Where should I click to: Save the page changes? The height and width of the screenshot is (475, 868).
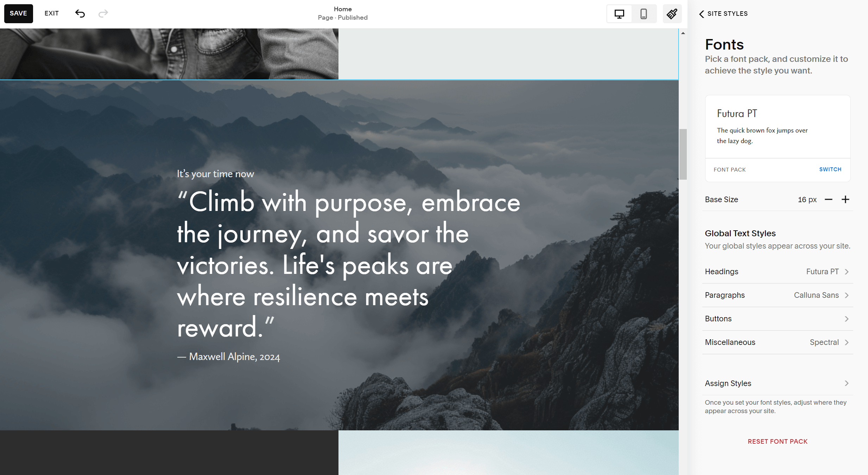pyautogui.click(x=19, y=14)
